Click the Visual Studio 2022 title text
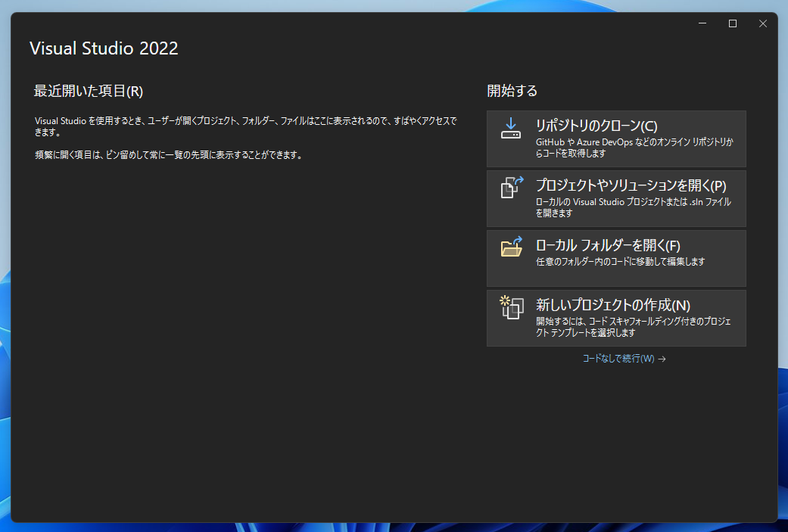The image size is (788, 532). [x=103, y=48]
